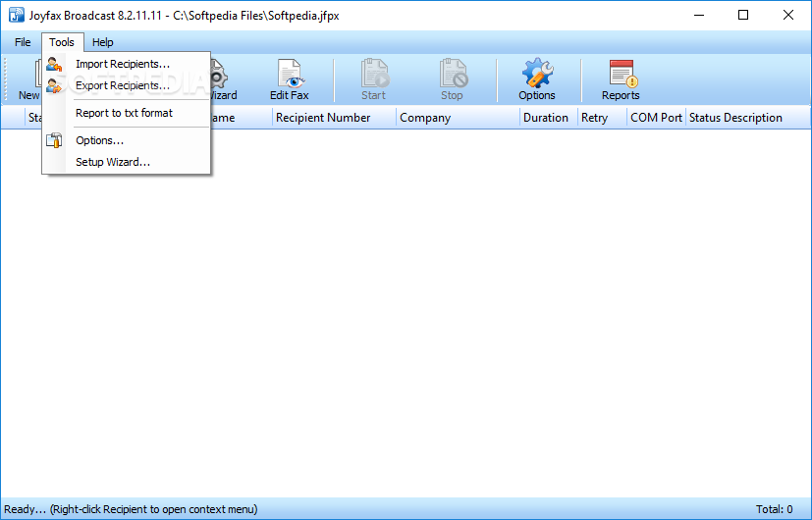Click the Ready status bar message
Screen dimensions: 812x520
click(131, 509)
